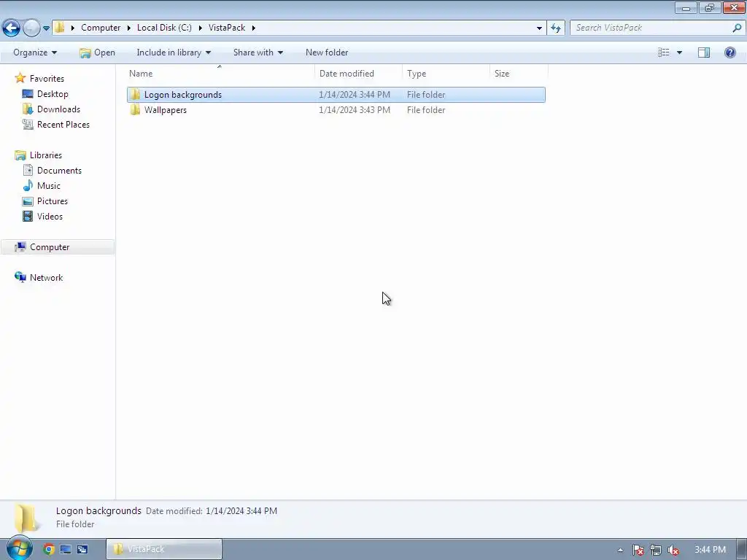Open the address bar history dropdown

click(x=539, y=28)
